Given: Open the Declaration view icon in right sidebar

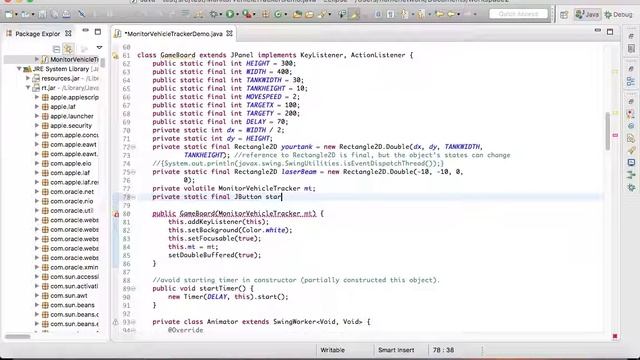Looking at the screenshot, I should point(631,138).
